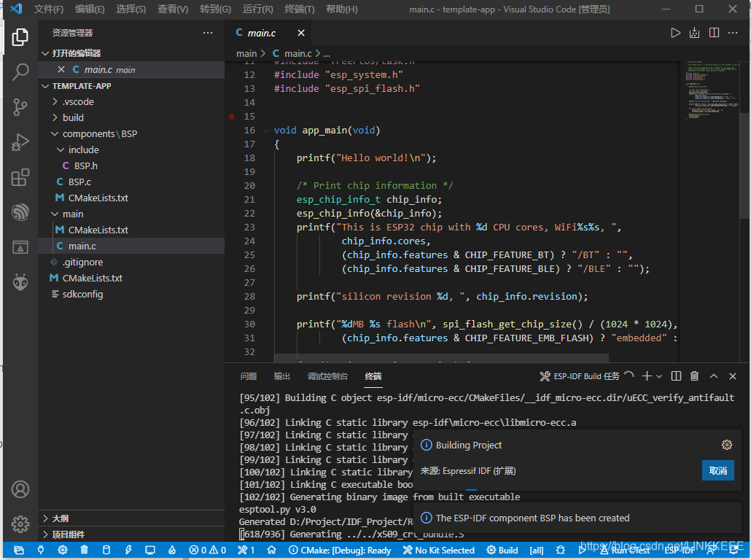Click the ESP-IDF flash lightning icon
The width and height of the screenshot is (751, 560).
pyautogui.click(x=128, y=550)
